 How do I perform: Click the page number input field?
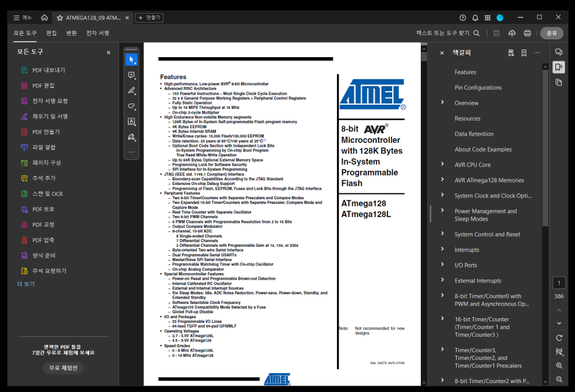[x=559, y=283]
